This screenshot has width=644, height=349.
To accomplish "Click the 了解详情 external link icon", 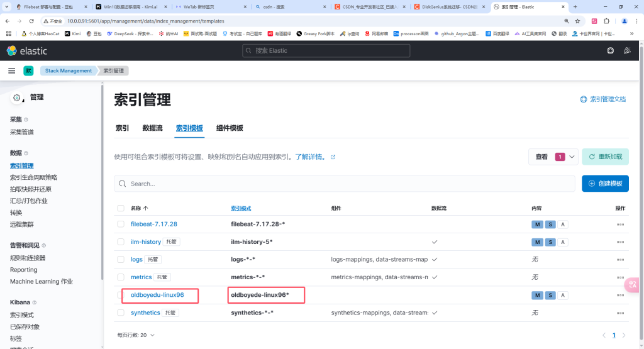I will (x=333, y=157).
